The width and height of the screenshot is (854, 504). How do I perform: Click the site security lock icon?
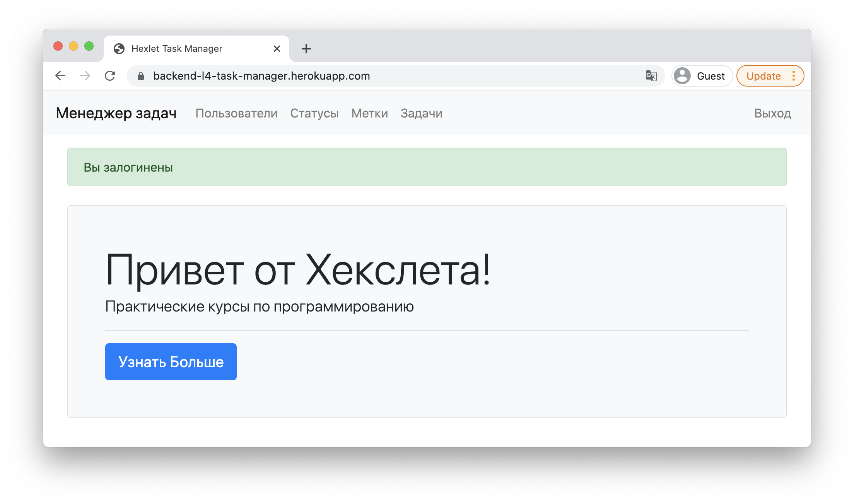click(x=140, y=76)
